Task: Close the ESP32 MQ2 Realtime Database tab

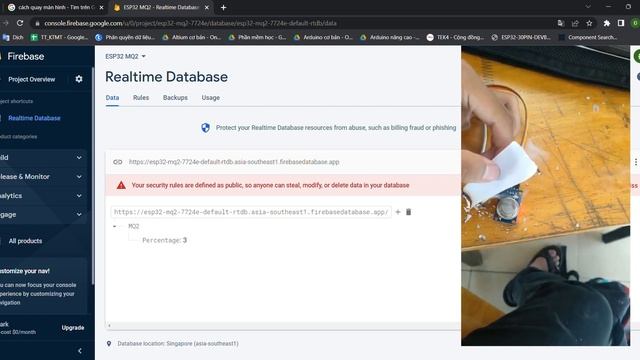Action: coord(207,7)
